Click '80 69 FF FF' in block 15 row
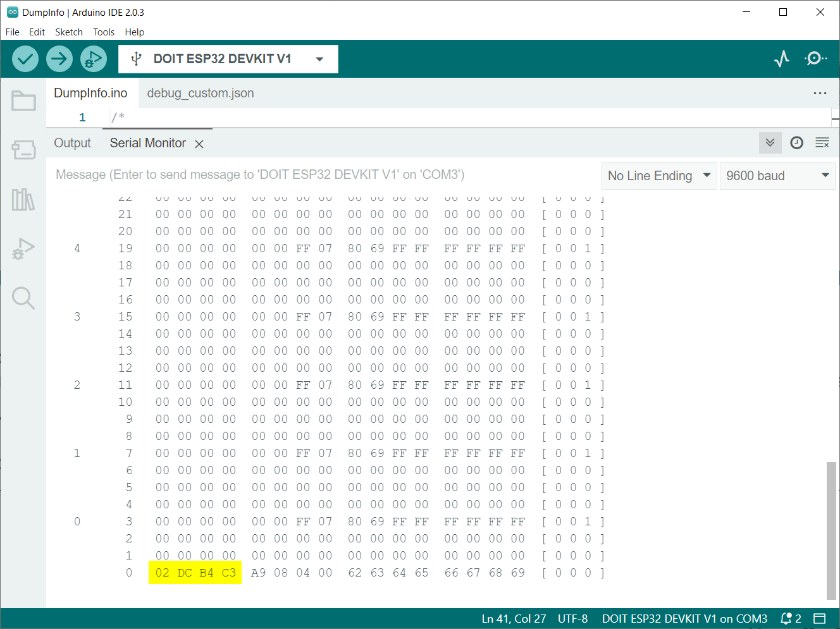840x629 pixels. (x=388, y=317)
